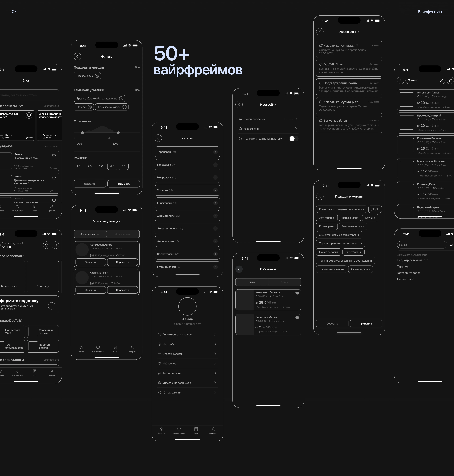This screenshot has height=476, width=454.
Task: Click the sort arrows icon next to Психолог search
Action: click(x=450, y=80)
